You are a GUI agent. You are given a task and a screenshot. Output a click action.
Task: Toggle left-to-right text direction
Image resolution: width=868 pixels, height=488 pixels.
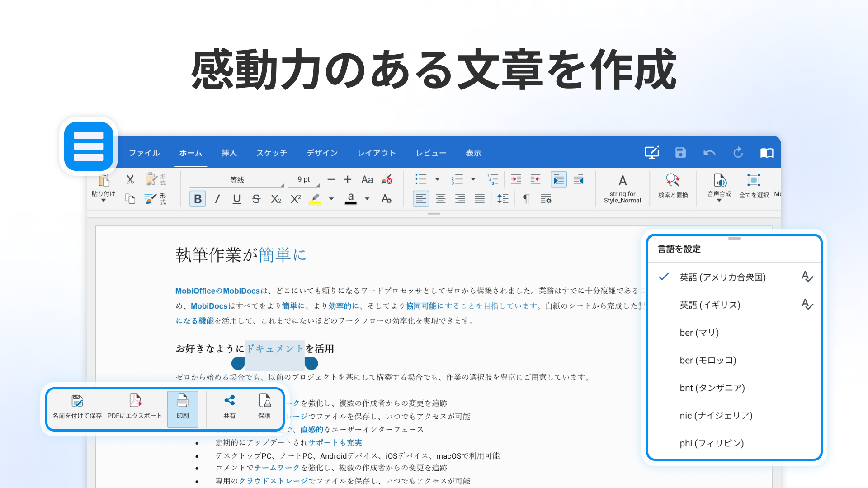pos(559,179)
